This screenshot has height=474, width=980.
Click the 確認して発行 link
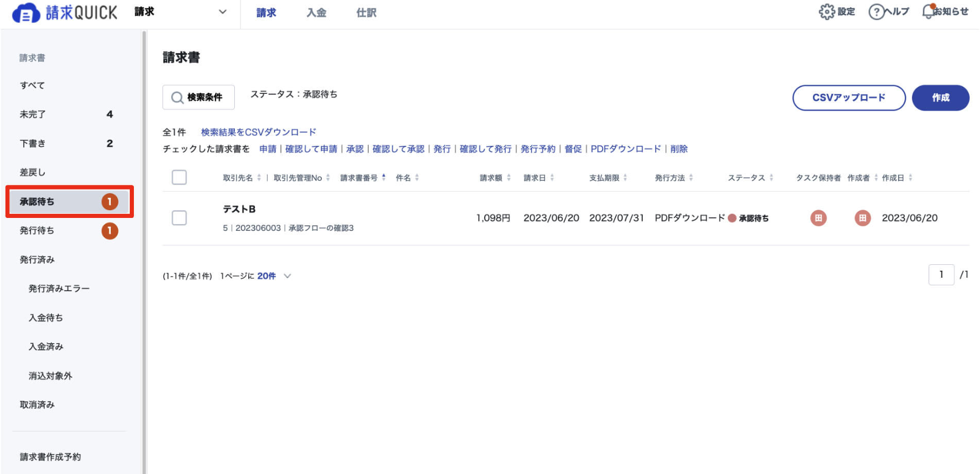[486, 149]
